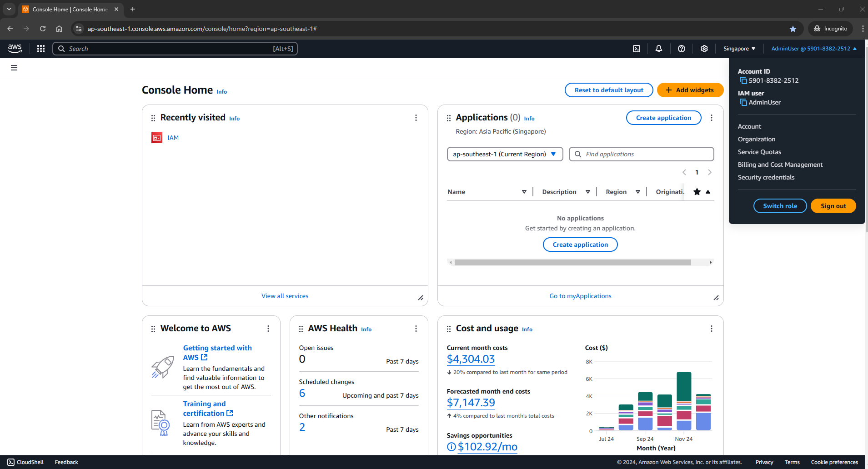Click Reset to default layout
Image resolution: width=868 pixels, height=469 pixels.
pos(609,90)
